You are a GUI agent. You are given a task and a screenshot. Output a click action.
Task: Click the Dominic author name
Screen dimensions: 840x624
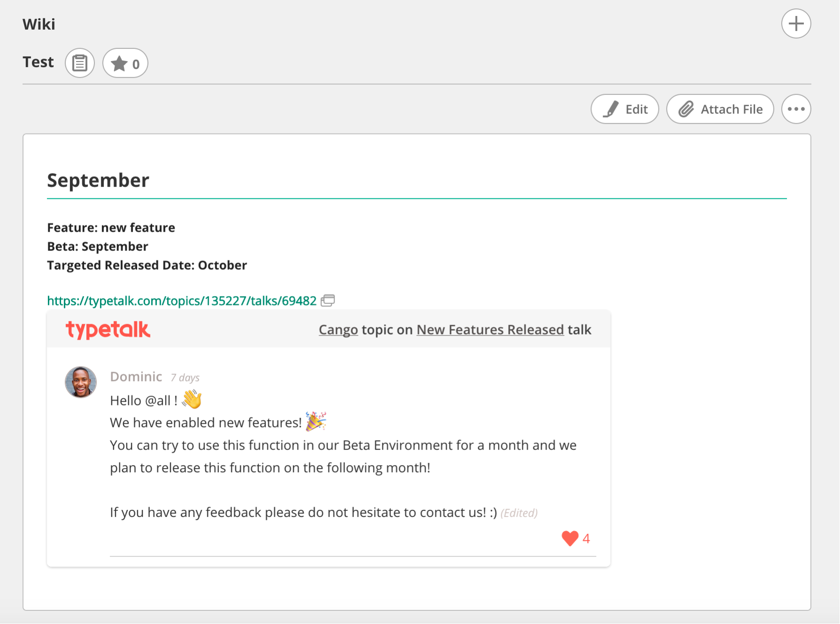pyautogui.click(x=136, y=377)
